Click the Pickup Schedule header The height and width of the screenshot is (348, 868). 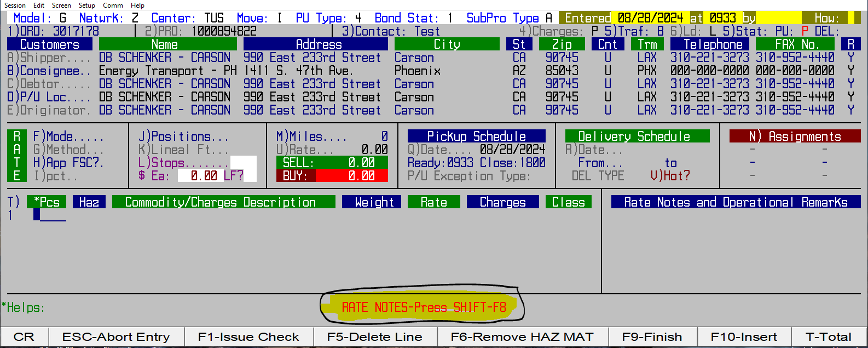(476, 136)
